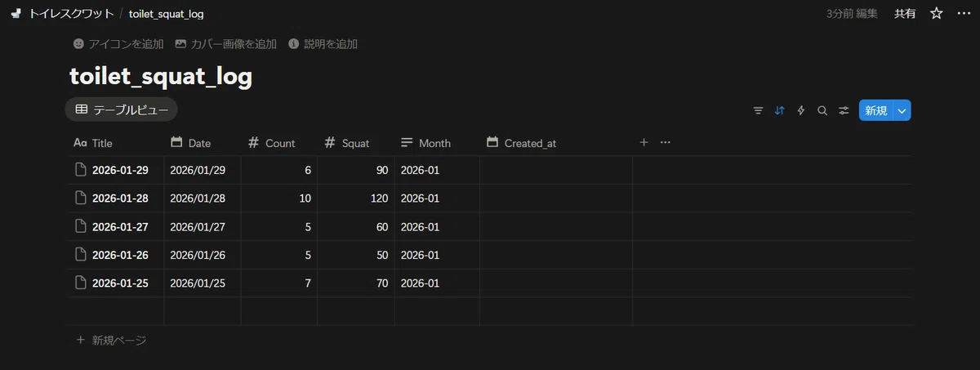Image resolution: width=980 pixels, height=370 pixels.
Task: Open the Squat column header menu
Action: coord(356,143)
